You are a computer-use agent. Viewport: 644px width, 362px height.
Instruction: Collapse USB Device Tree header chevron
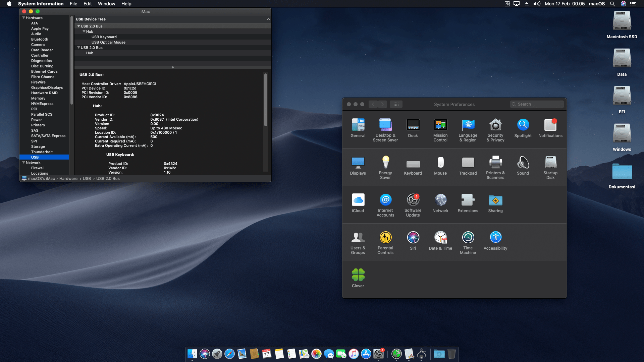tap(268, 19)
